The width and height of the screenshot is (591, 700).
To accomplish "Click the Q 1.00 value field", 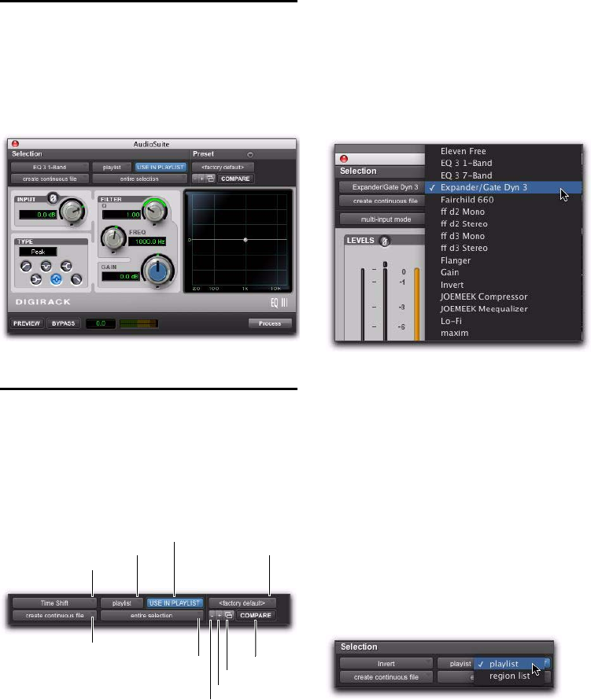I will click(121, 215).
